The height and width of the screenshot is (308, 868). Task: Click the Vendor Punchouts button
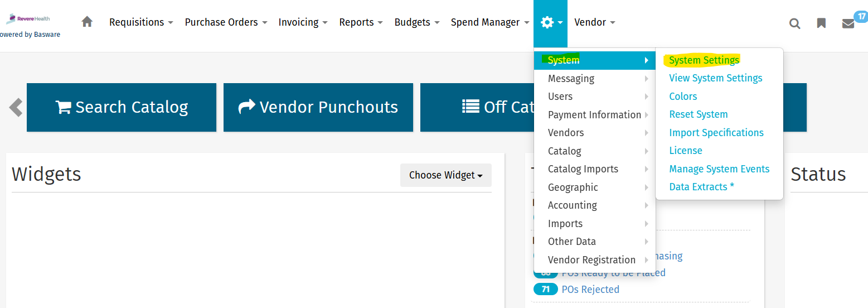click(x=318, y=107)
